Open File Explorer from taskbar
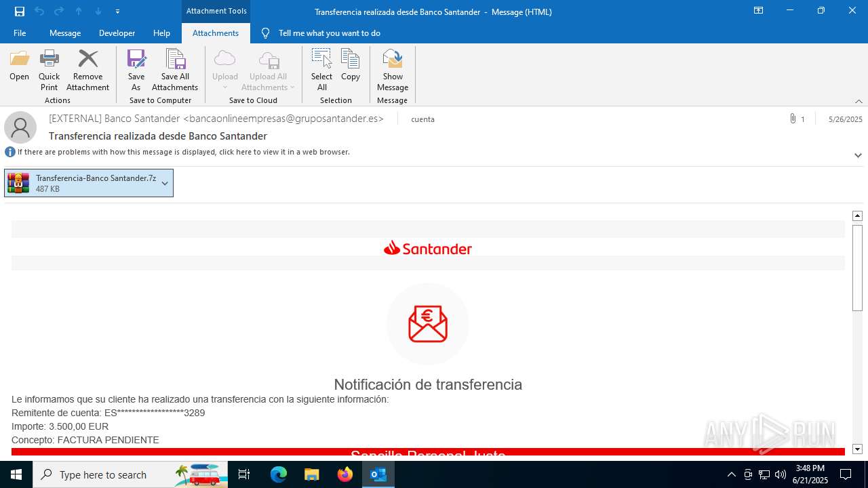This screenshot has height=488, width=868. point(311,474)
